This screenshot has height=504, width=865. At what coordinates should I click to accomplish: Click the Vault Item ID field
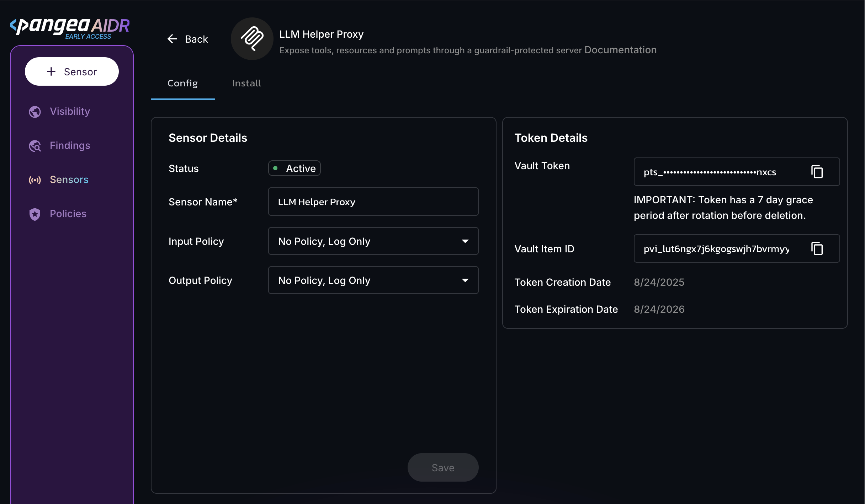click(737, 248)
